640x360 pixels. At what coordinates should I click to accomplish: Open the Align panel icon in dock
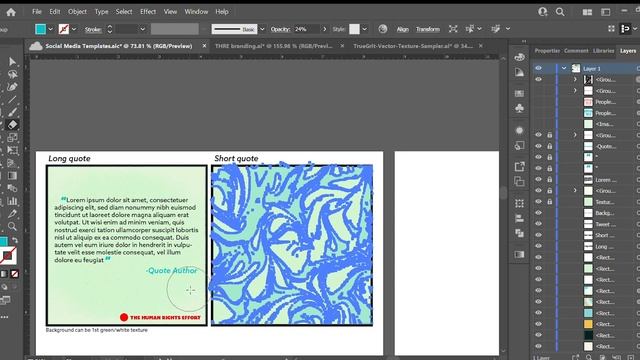519,218
